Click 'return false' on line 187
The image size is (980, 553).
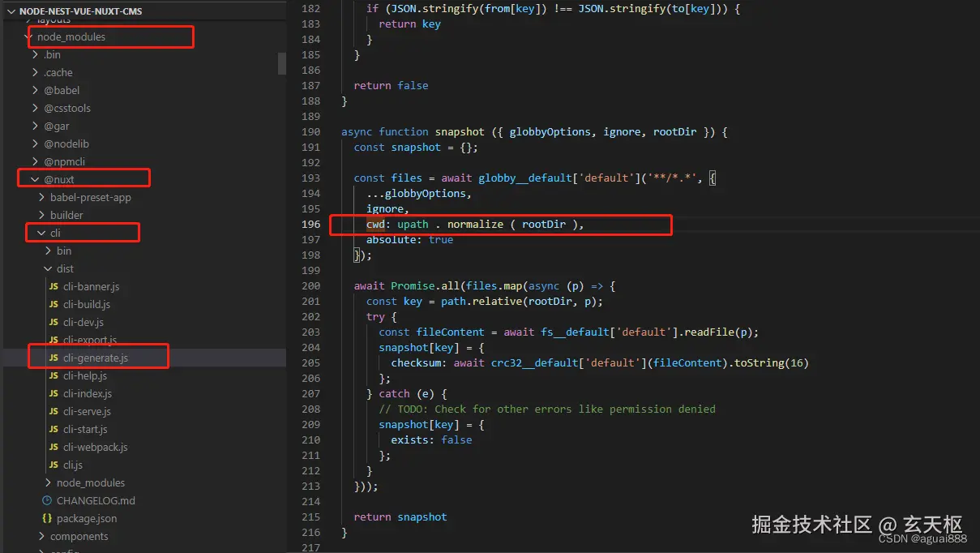click(391, 85)
